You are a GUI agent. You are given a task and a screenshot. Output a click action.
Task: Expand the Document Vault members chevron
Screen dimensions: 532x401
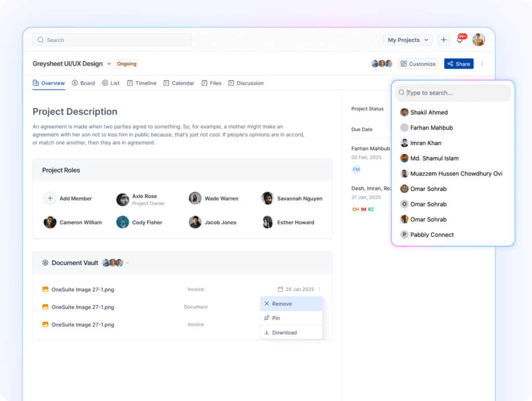click(128, 263)
